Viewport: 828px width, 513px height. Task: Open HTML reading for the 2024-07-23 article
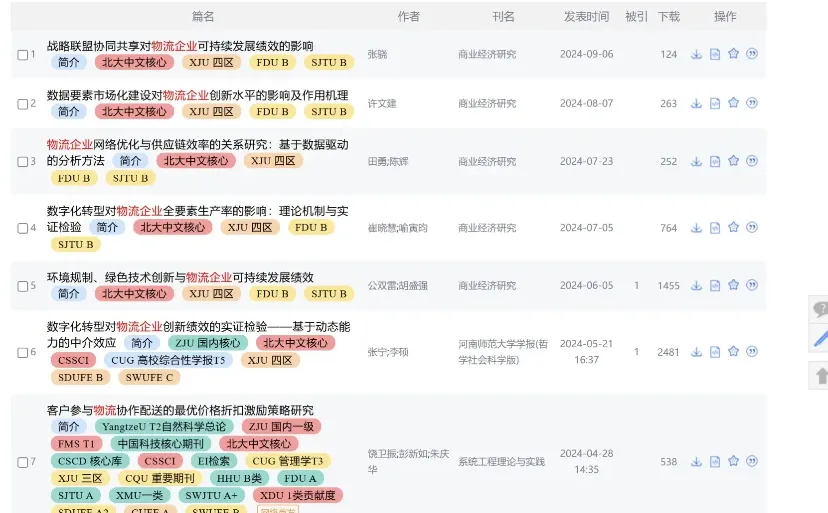(x=715, y=161)
